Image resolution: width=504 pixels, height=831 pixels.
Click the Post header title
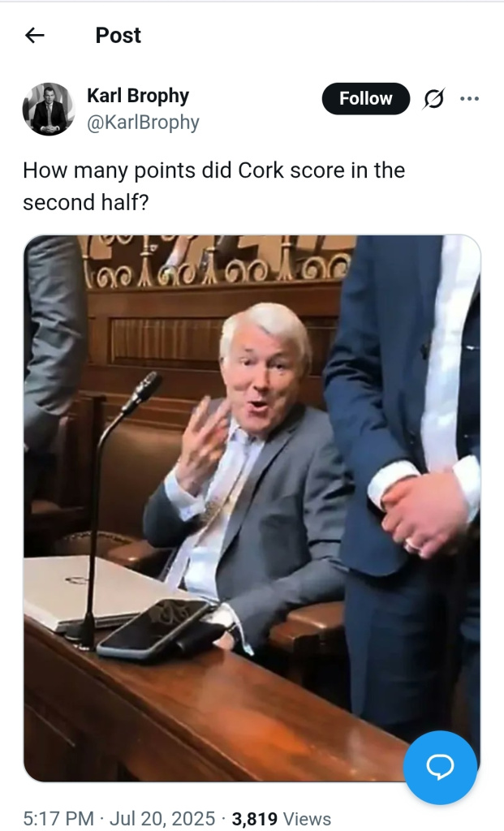pos(118,36)
